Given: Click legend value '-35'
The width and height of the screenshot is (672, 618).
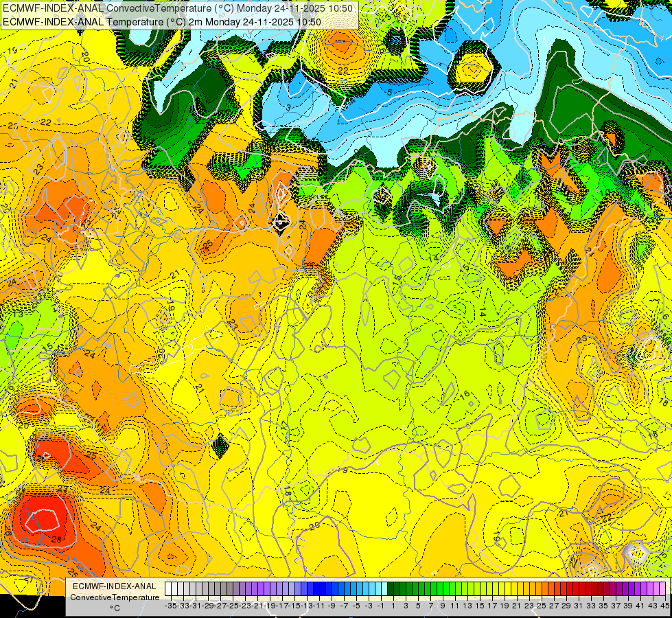Looking at the screenshot, I should [x=171, y=606].
